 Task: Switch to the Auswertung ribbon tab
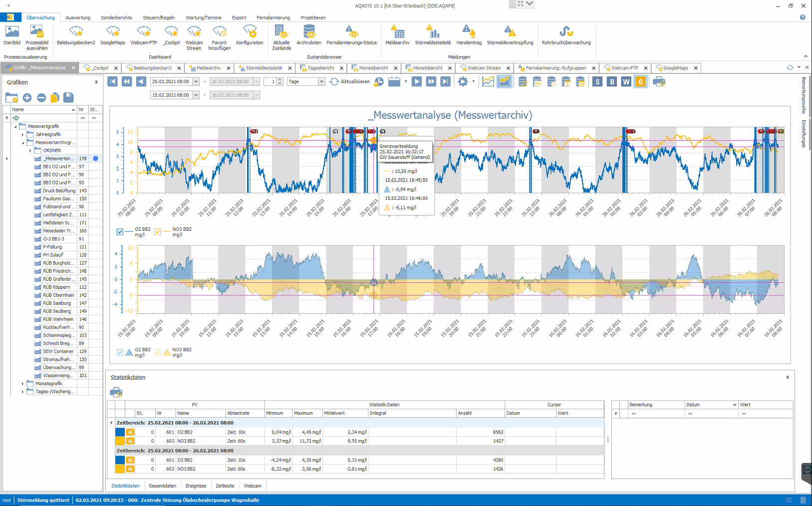pos(78,17)
